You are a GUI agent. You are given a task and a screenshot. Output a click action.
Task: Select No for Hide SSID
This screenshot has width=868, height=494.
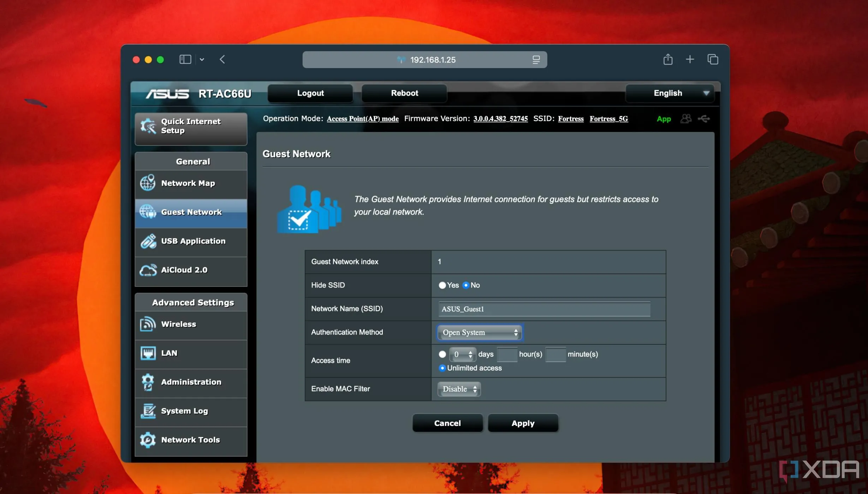pos(466,285)
